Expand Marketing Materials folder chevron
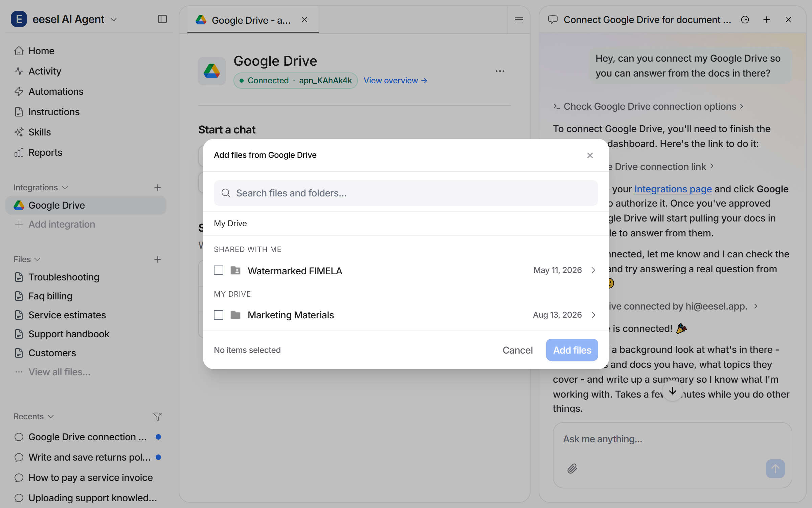This screenshot has height=508, width=812. pyautogui.click(x=593, y=315)
